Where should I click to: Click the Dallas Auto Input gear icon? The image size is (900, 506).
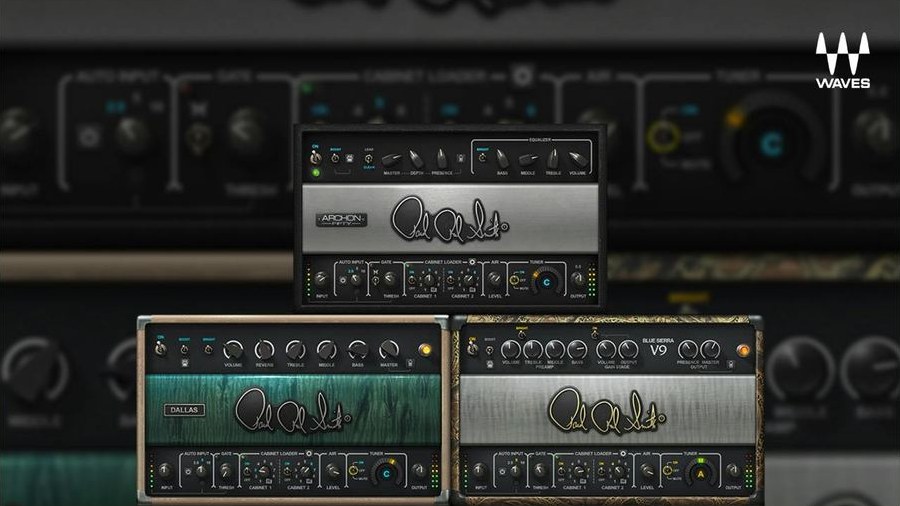188,472
